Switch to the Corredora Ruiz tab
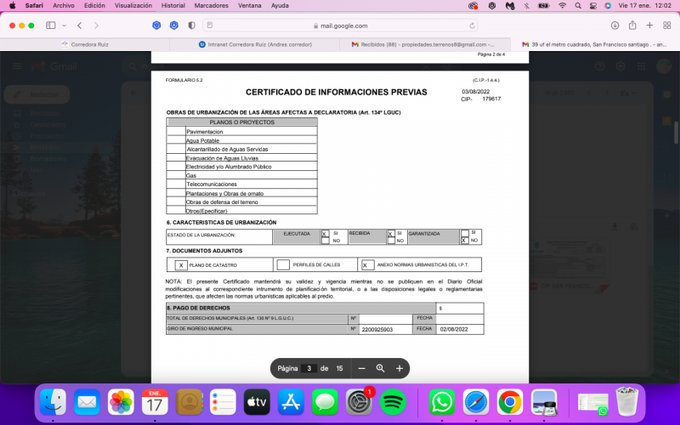This screenshot has width=680, height=425. [x=85, y=44]
